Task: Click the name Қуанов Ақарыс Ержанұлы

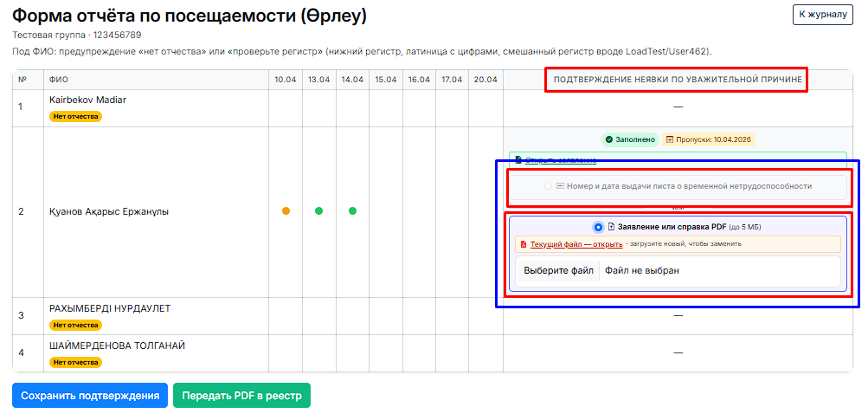Action: 109,211
